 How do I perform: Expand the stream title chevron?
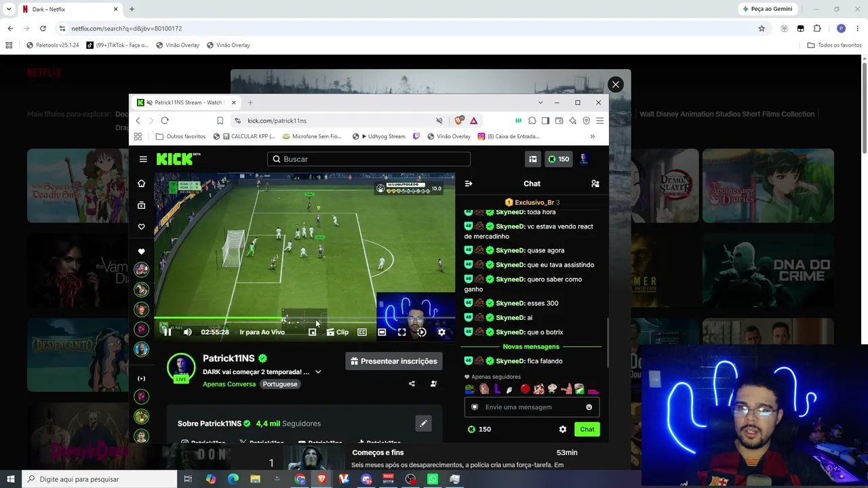(318, 372)
